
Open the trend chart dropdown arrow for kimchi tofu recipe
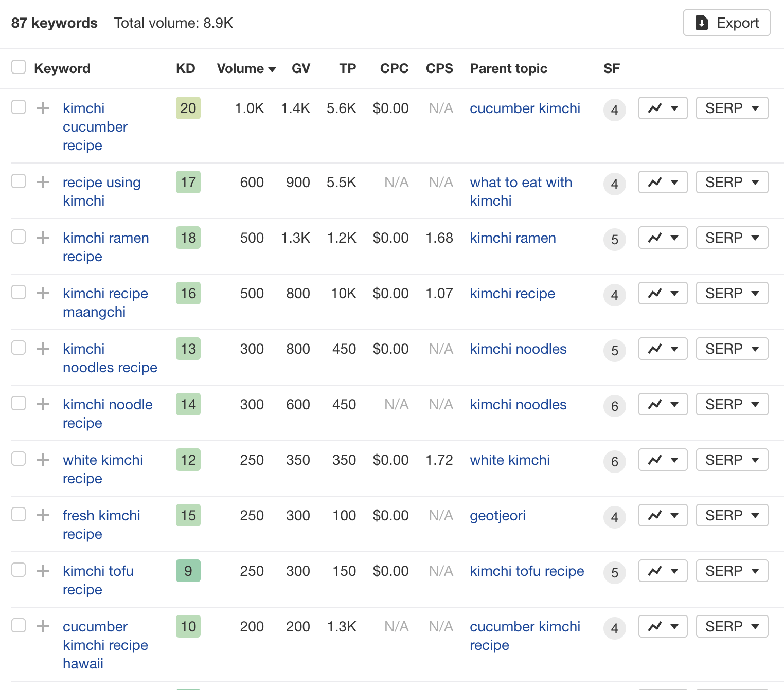click(675, 571)
